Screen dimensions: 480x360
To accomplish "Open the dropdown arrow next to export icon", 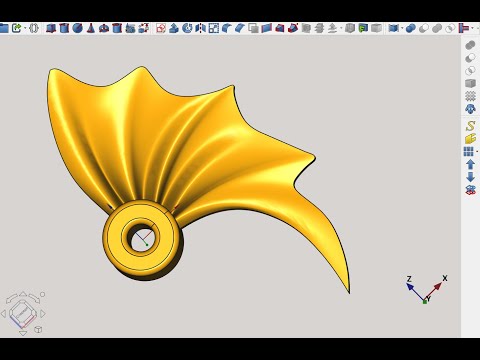I will [25, 29].
